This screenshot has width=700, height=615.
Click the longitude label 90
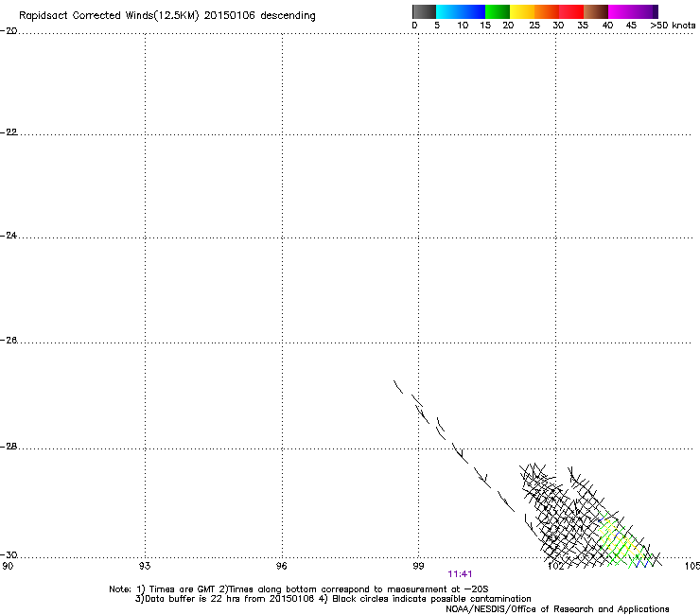coord(8,566)
